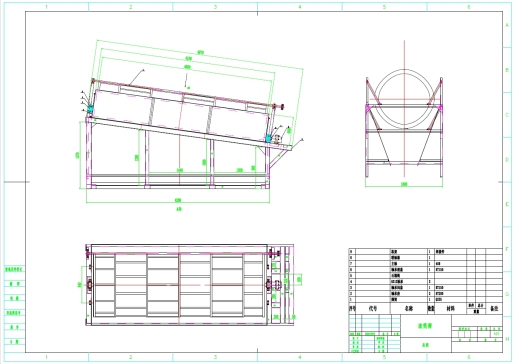Click zone number 5 on the top border
The height and width of the screenshot is (364, 515).
[384, 6]
